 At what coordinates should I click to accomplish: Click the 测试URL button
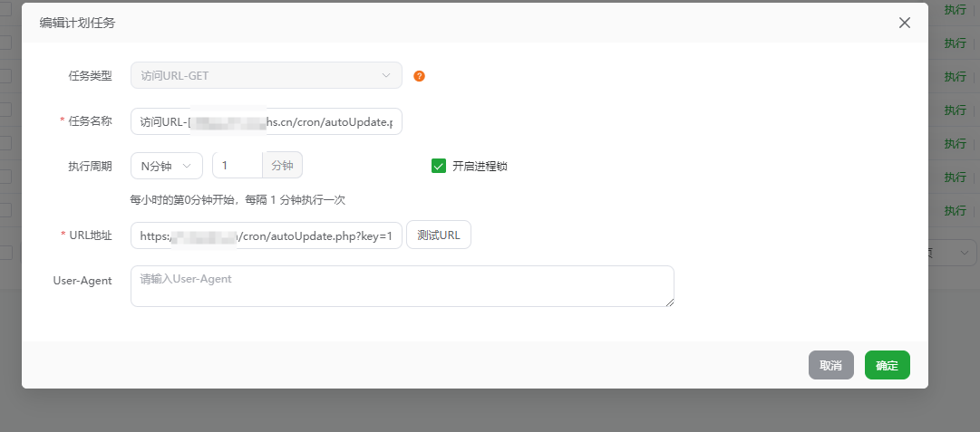[x=438, y=235]
